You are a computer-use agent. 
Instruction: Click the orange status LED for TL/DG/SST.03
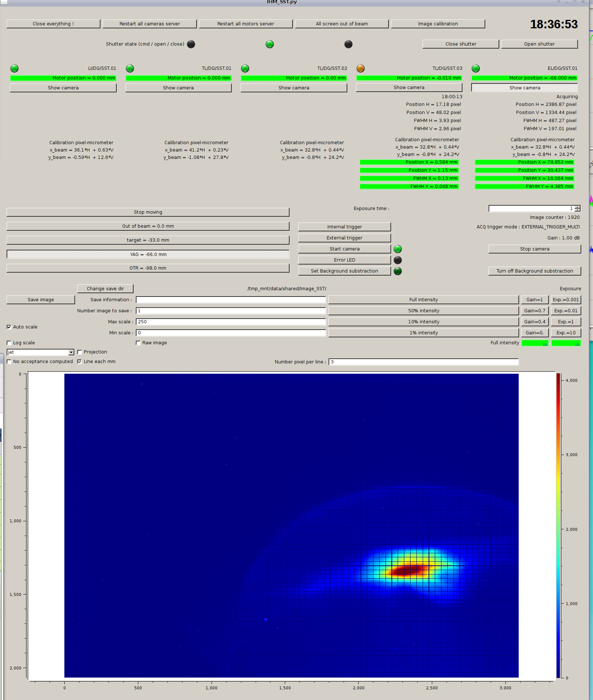coord(361,68)
